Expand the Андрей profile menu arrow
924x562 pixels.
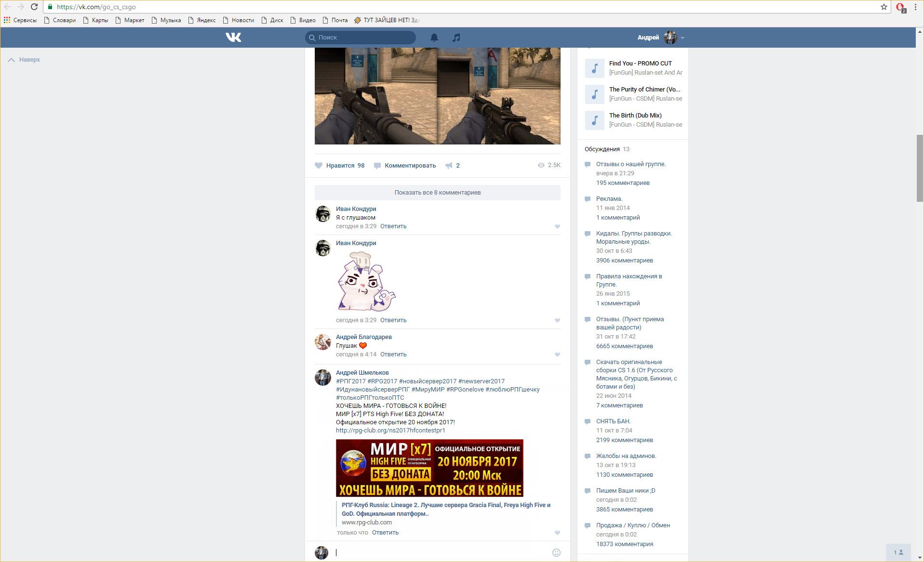tap(683, 38)
